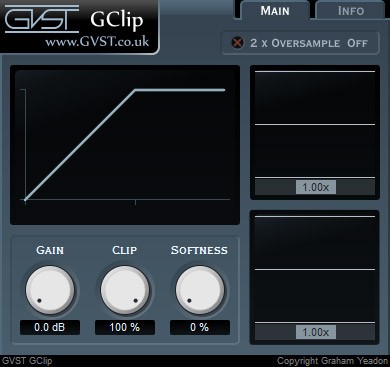Click the GVST GClip status bar label

[27, 361]
